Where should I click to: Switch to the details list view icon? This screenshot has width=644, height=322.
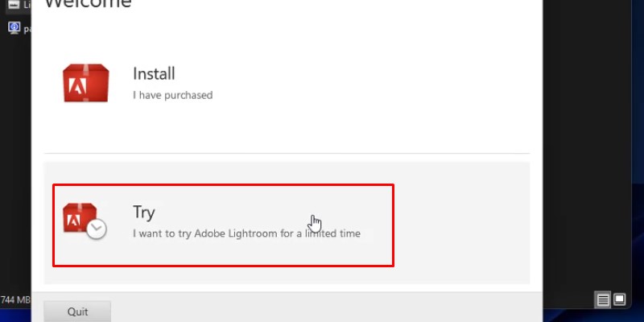[x=603, y=299]
